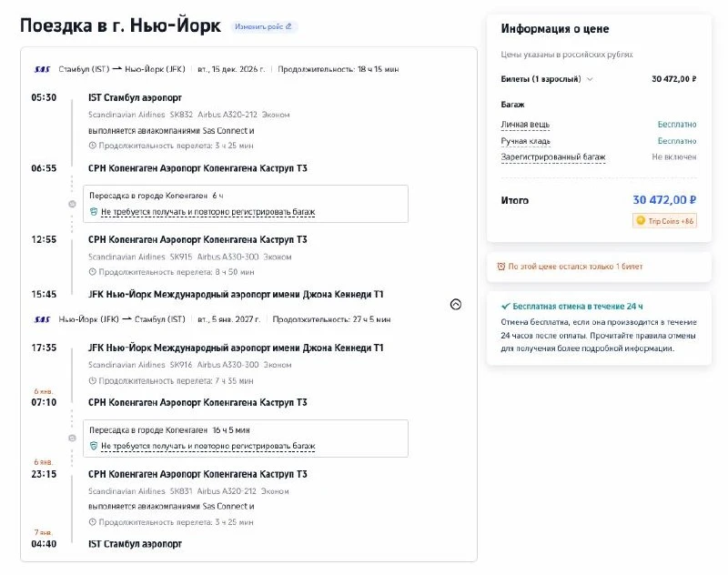The width and height of the screenshot is (728, 575).
Task: Click the clock icon by the 8 ч 50 мин flight duration
Action: (93, 272)
